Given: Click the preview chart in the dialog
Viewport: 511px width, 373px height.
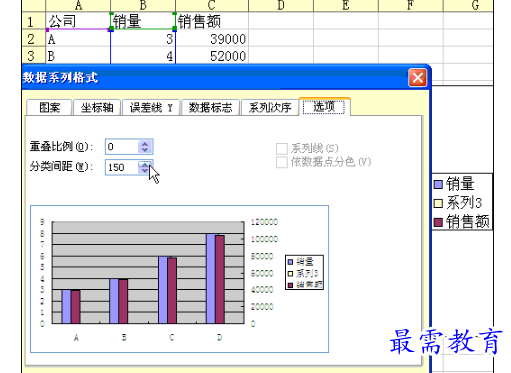Looking at the screenshot, I should pos(179,279).
